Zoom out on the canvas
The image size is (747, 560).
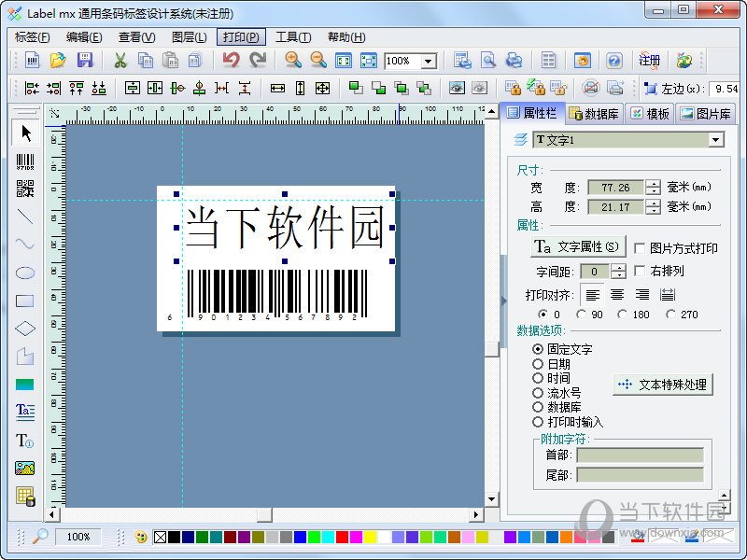pos(318,60)
